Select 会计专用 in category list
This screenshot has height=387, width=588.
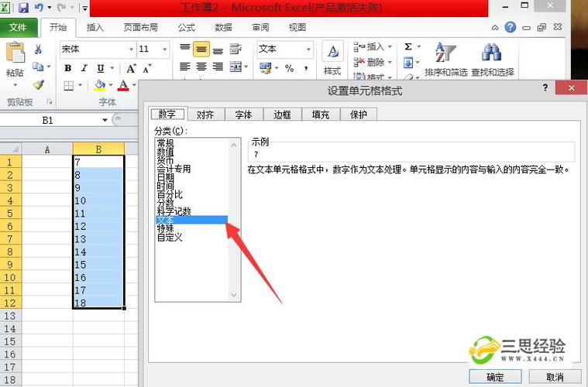[174, 169]
